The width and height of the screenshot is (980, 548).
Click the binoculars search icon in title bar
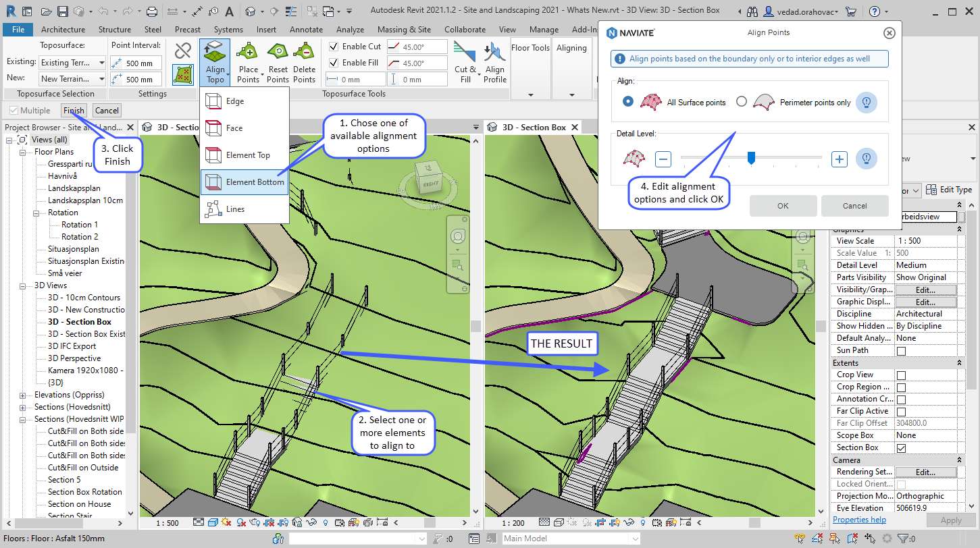[753, 11]
